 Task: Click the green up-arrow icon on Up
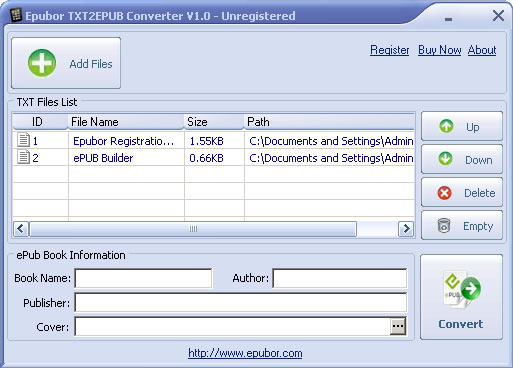(x=446, y=126)
